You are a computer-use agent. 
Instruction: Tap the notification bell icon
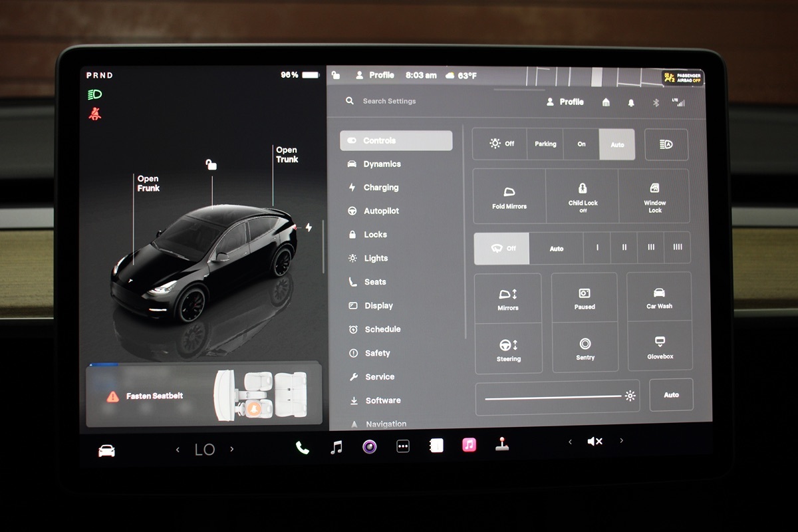631,103
